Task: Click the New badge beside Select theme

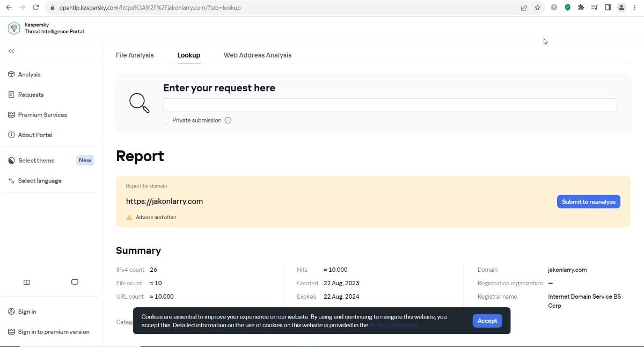Action: click(85, 161)
